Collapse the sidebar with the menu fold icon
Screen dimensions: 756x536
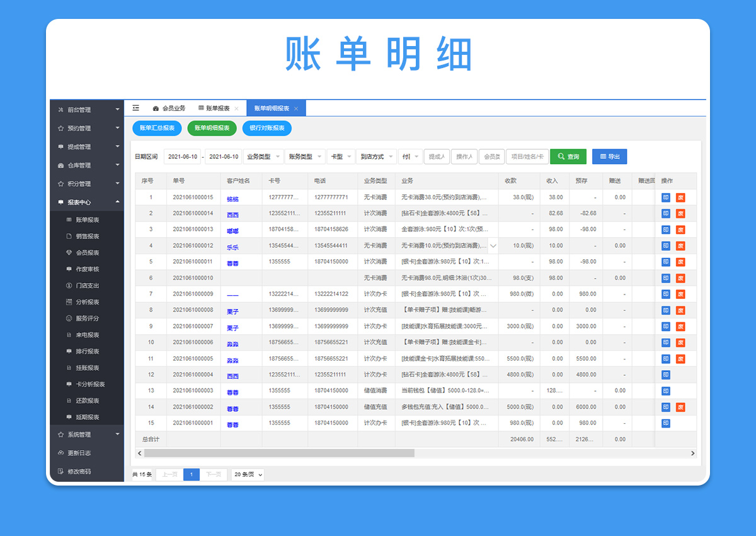135,108
